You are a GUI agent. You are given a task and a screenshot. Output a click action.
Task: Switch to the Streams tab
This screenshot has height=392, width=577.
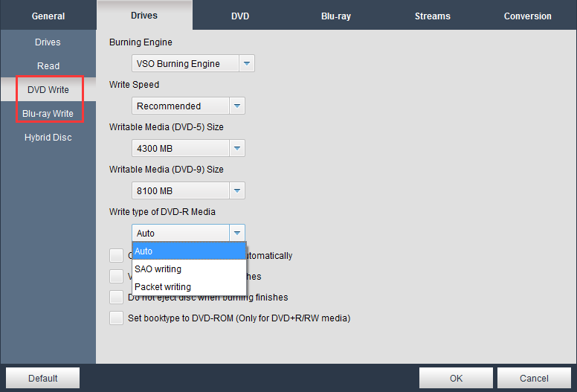[x=433, y=16]
